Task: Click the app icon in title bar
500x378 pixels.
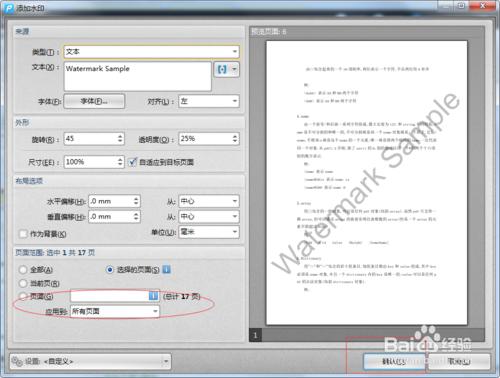Action: pyautogui.click(x=8, y=8)
